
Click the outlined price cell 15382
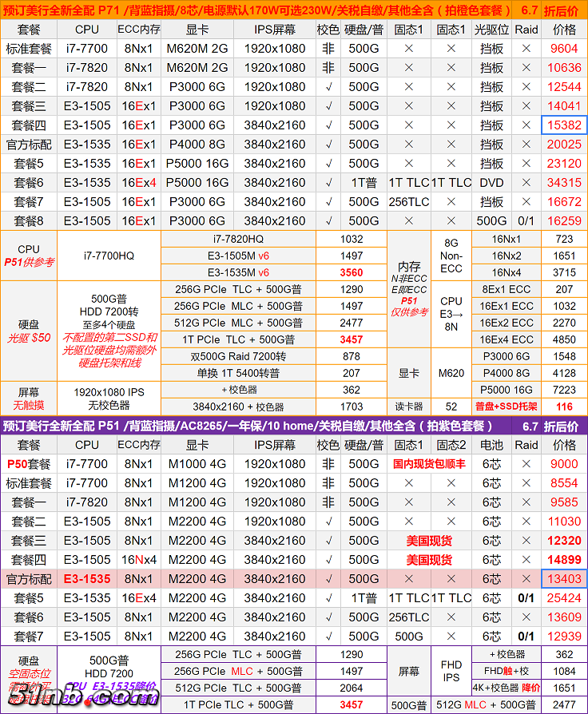(564, 125)
